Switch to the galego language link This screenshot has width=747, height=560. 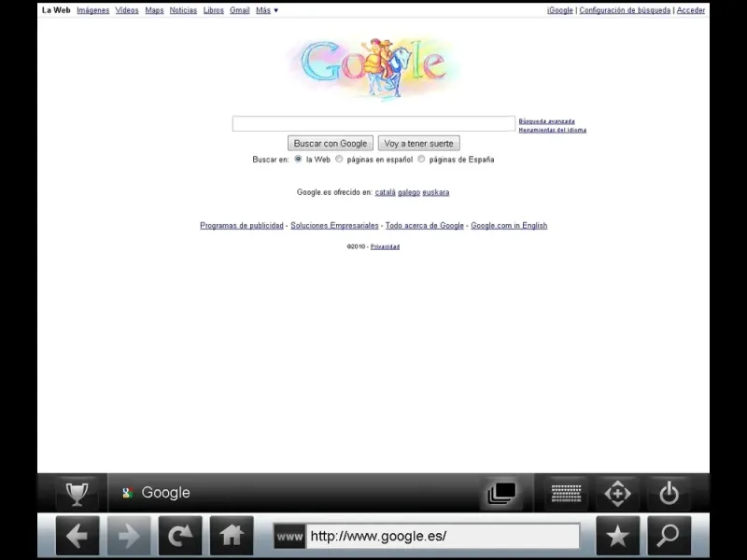[409, 192]
